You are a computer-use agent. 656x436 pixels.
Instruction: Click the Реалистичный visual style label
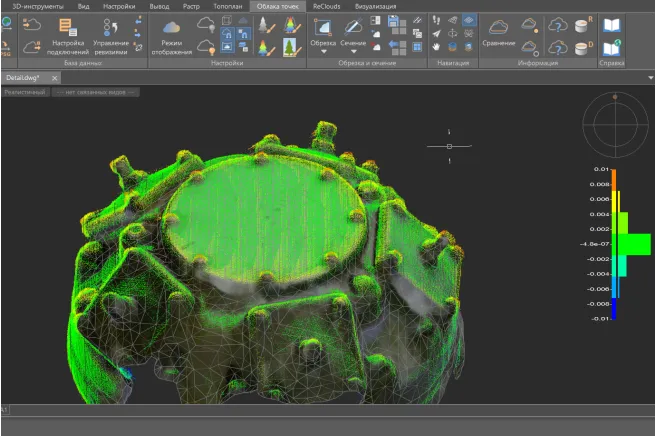(25, 92)
